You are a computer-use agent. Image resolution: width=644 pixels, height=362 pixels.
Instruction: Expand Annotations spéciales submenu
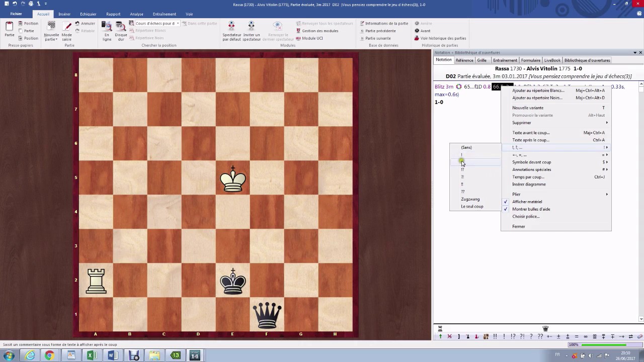pyautogui.click(x=556, y=169)
